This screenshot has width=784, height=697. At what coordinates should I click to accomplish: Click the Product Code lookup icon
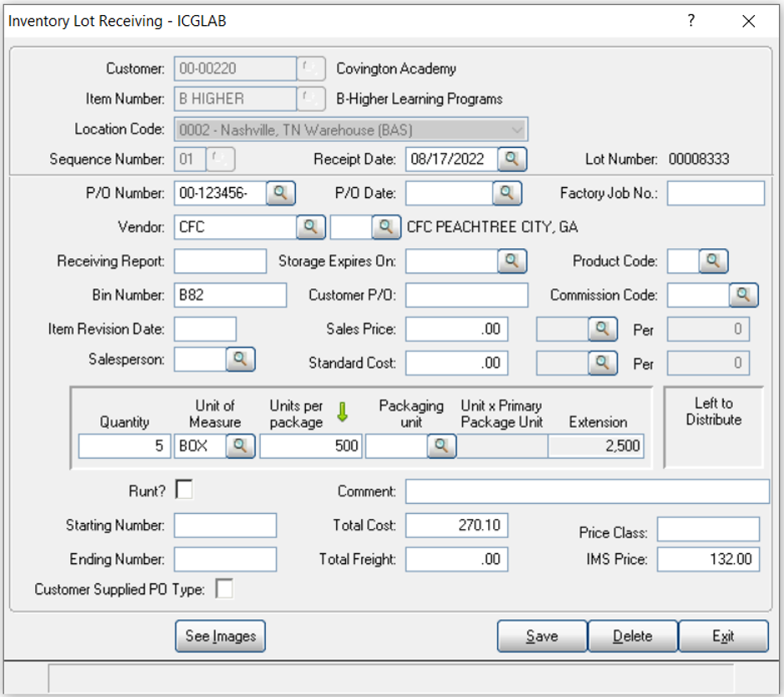(714, 261)
